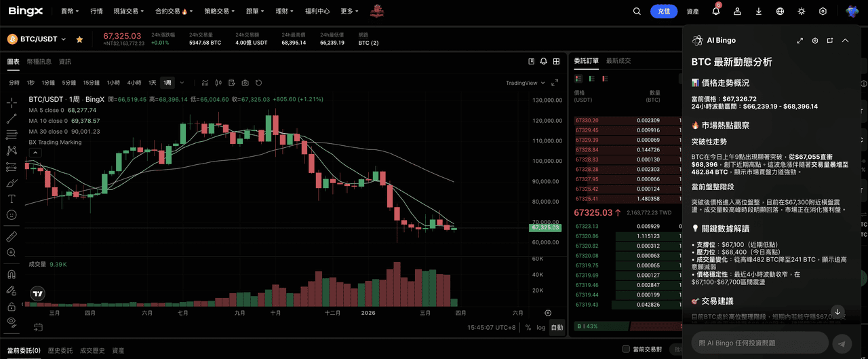868x359 pixels.
Task: Open the notifications bell in header
Action: 716,12
